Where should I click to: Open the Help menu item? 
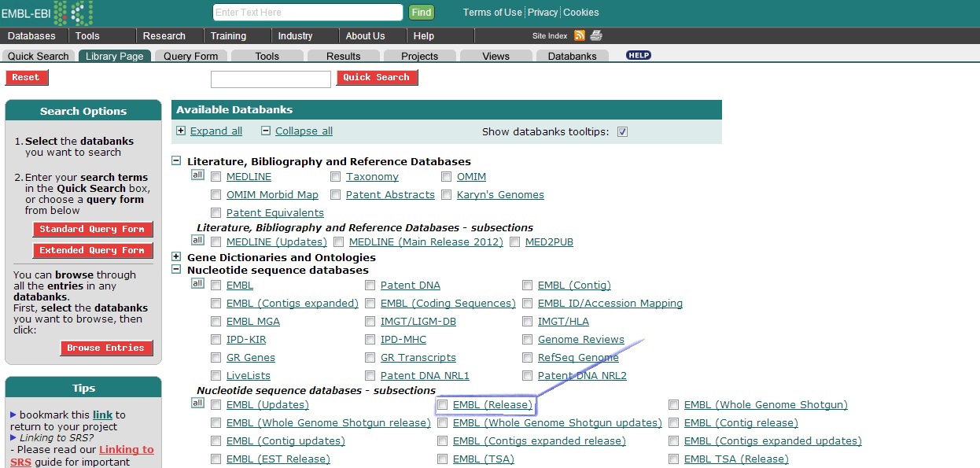tap(424, 36)
